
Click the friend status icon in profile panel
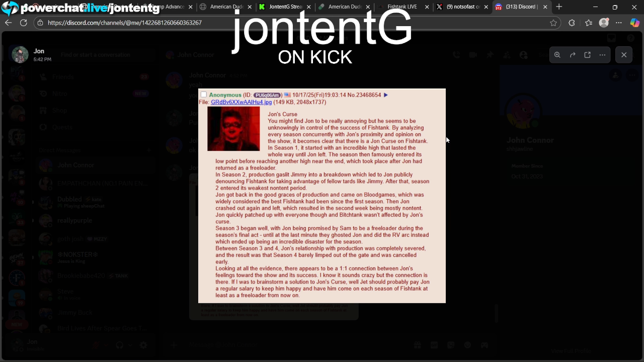click(615, 75)
